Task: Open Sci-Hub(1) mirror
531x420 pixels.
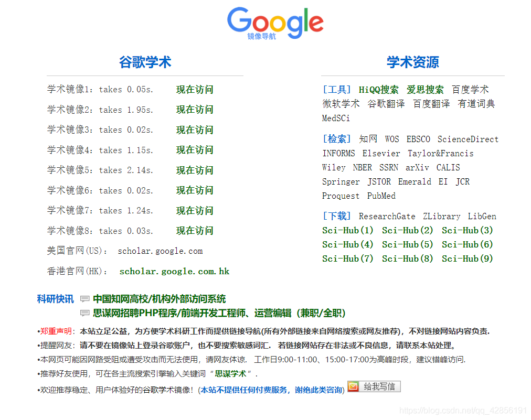Action: 348,231
